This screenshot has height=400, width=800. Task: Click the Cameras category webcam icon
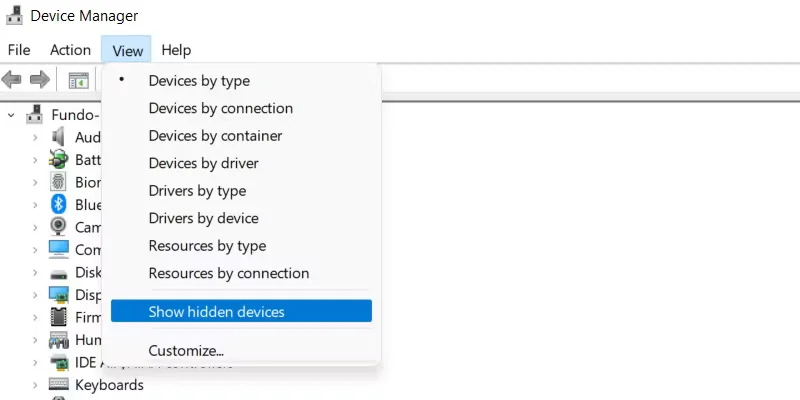click(59, 227)
